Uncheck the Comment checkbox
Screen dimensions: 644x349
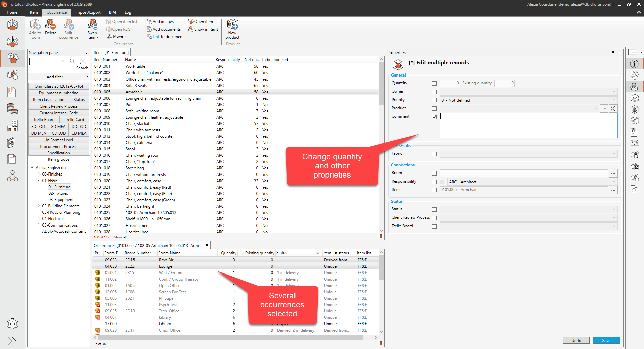coord(434,117)
